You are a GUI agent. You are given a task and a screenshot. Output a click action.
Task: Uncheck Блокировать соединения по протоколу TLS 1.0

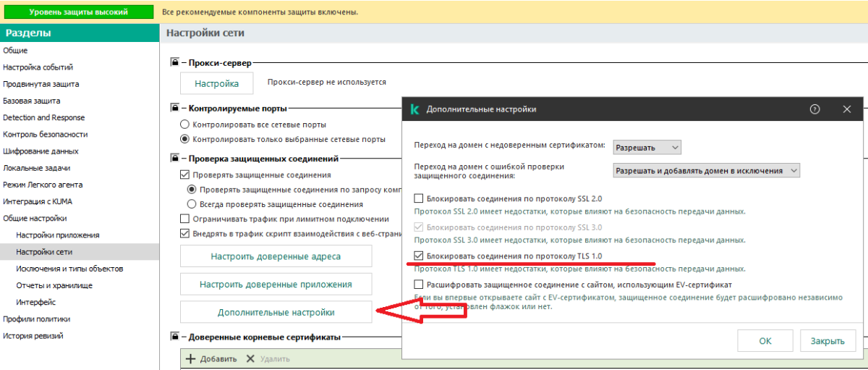(x=419, y=256)
